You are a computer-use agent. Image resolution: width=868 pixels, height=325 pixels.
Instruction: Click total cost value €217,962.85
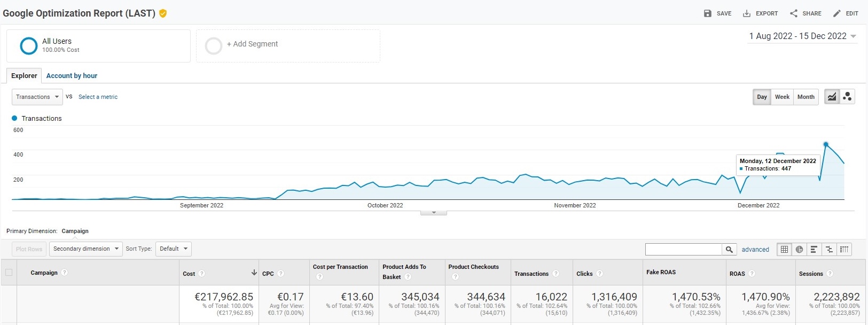coord(224,297)
